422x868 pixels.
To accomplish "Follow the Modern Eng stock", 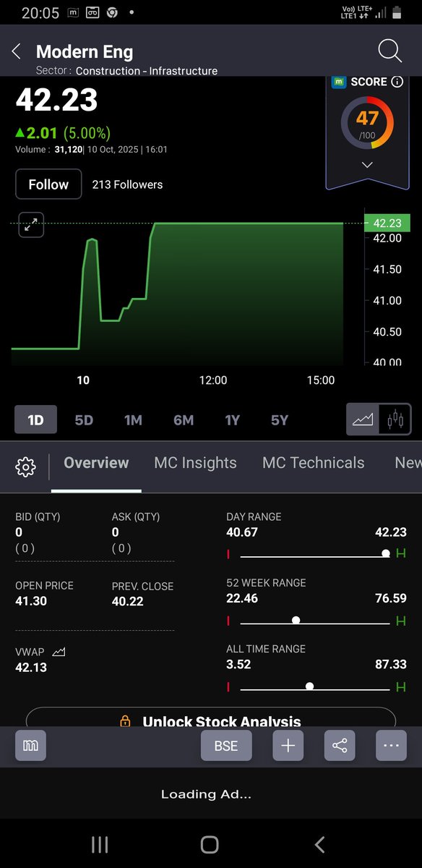I will 48,184.
